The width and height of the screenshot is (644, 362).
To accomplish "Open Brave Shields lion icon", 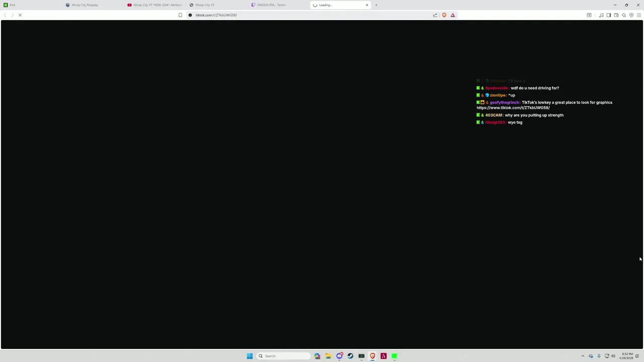I will (x=444, y=15).
